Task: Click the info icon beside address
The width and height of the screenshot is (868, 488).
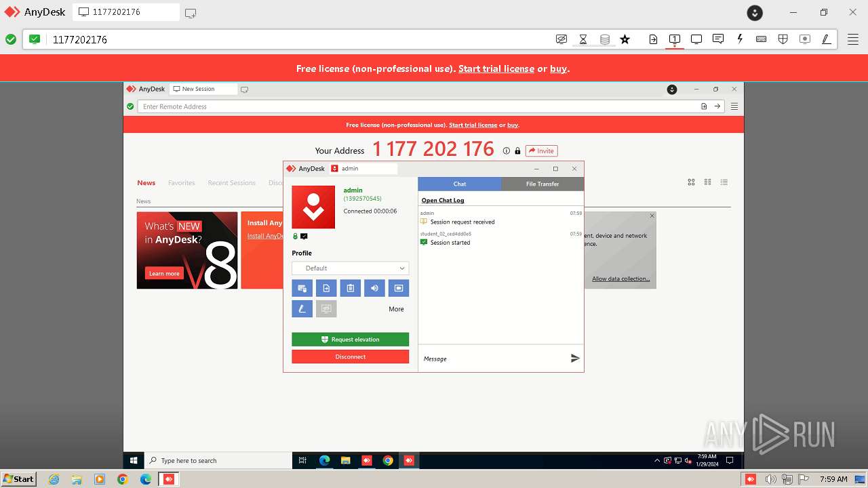Action: click(x=506, y=151)
